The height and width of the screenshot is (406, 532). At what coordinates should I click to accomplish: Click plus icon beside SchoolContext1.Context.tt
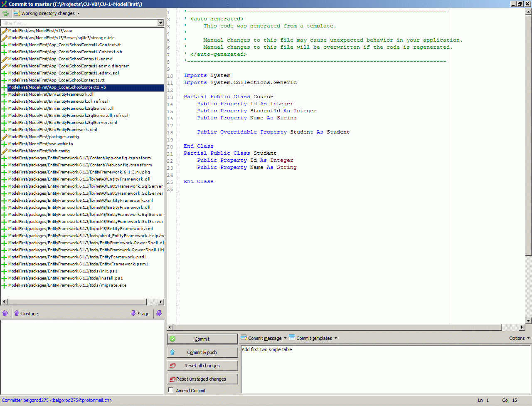pos(4,45)
